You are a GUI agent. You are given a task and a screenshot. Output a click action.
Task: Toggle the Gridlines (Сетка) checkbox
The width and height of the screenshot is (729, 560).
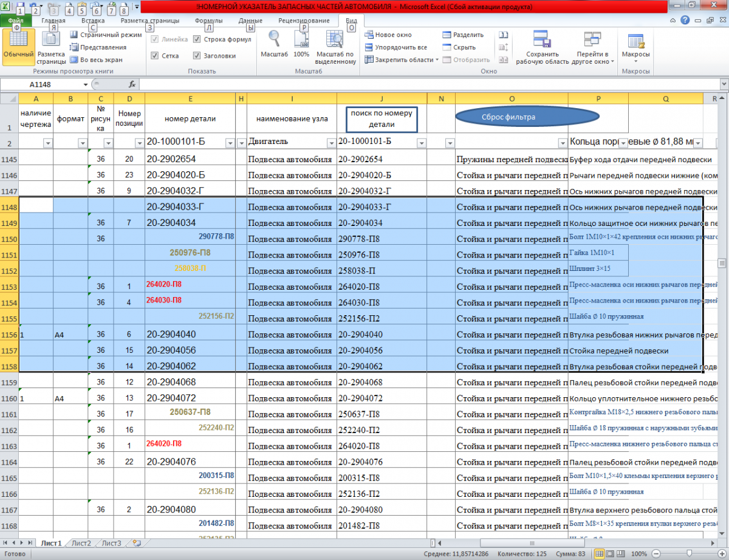(x=155, y=56)
